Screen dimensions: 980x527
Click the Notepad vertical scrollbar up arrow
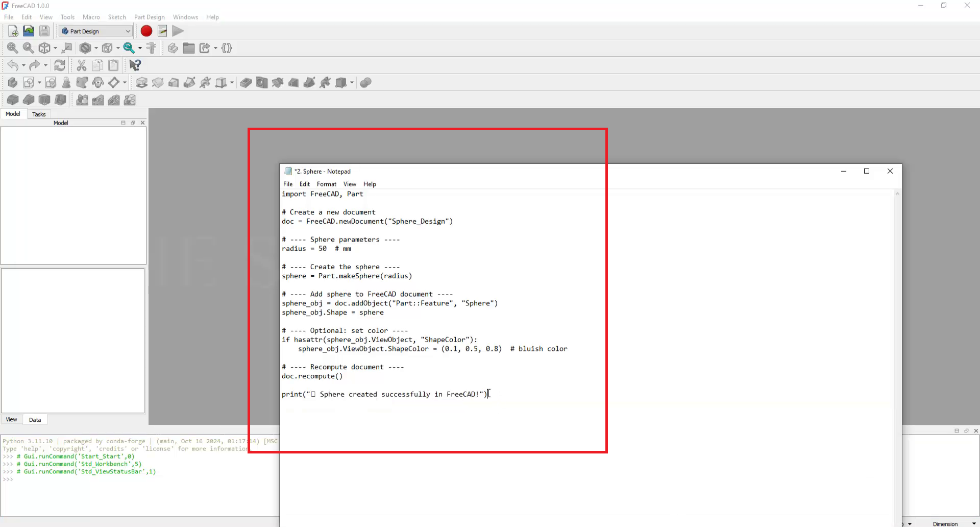click(897, 194)
